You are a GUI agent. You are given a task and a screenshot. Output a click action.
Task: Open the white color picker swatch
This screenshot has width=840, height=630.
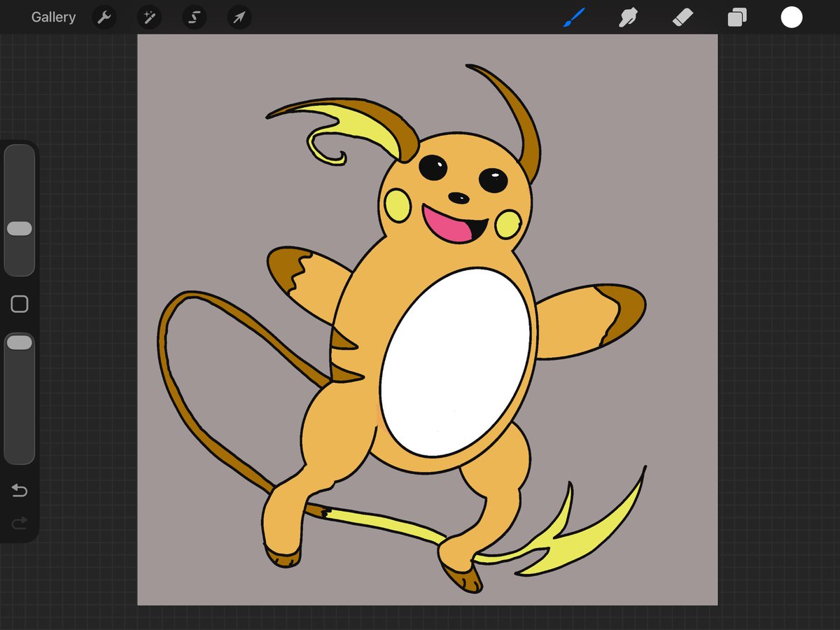coord(792,17)
